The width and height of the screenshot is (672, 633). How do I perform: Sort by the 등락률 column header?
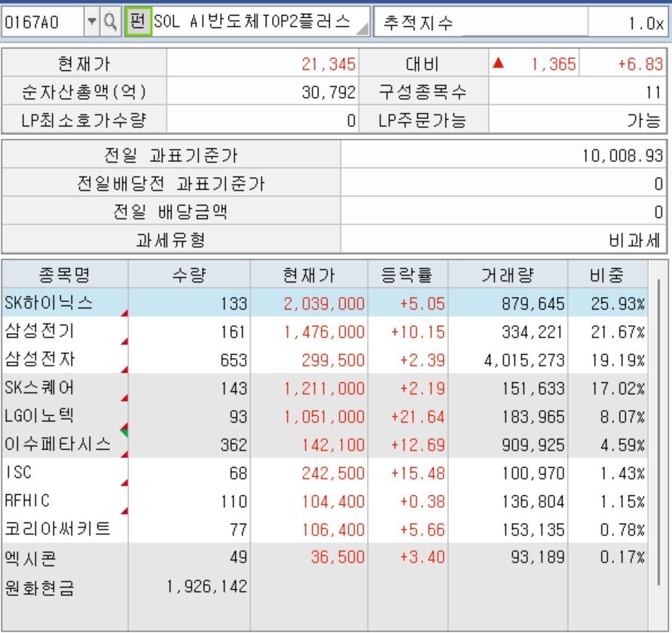point(408,274)
